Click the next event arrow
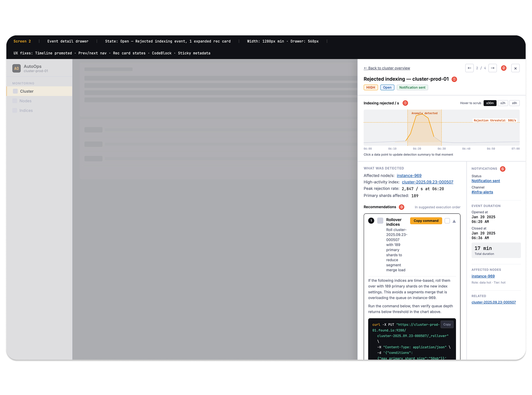 (x=493, y=68)
